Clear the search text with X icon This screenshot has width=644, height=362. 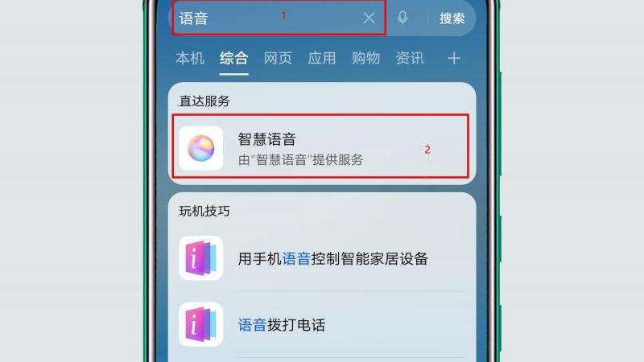click(369, 18)
